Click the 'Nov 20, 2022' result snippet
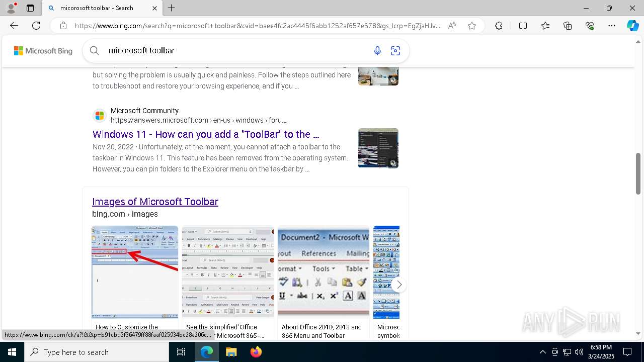 (220, 158)
